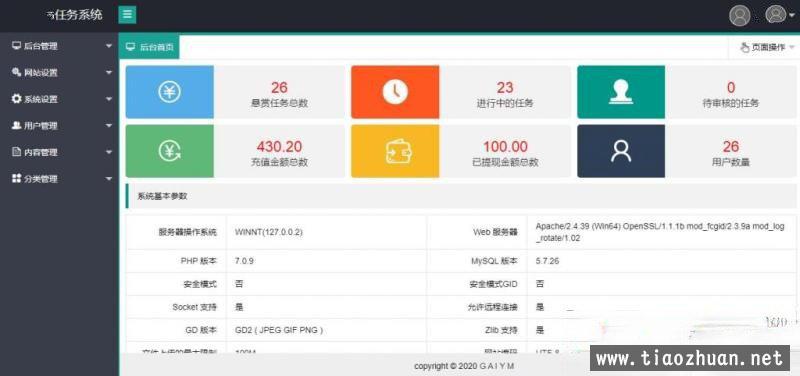This screenshot has width=800, height=376.
Task: Click the WINNT(127.0.0.2) cell
Action: click(327, 232)
